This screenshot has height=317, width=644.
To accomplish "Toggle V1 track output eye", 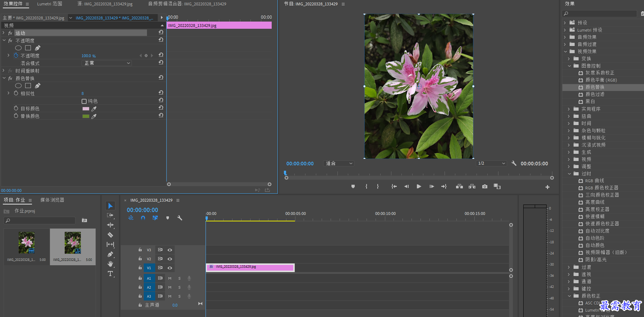I will pyautogui.click(x=170, y=268).
